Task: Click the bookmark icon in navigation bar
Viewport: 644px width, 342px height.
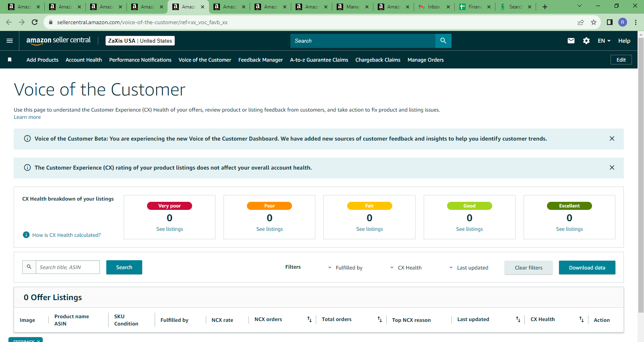Action: click(x=10, y=60)
